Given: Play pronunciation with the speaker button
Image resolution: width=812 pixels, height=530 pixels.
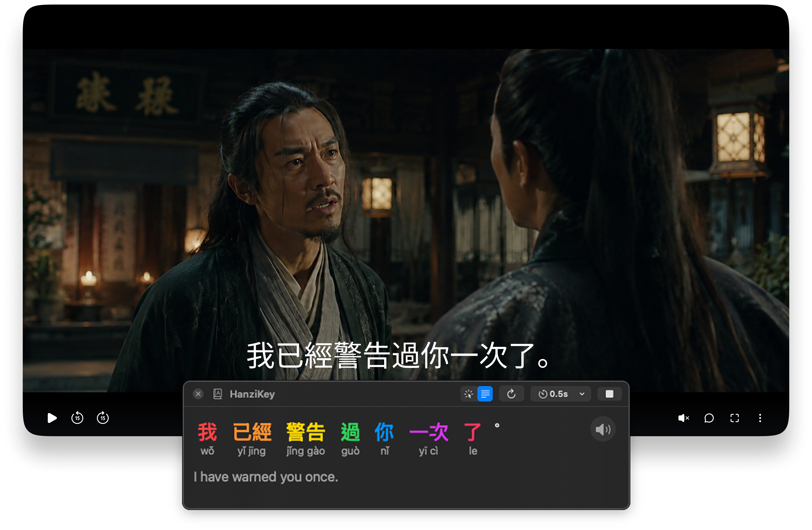Looking at the screenshot, I should [x=603, y=429].
